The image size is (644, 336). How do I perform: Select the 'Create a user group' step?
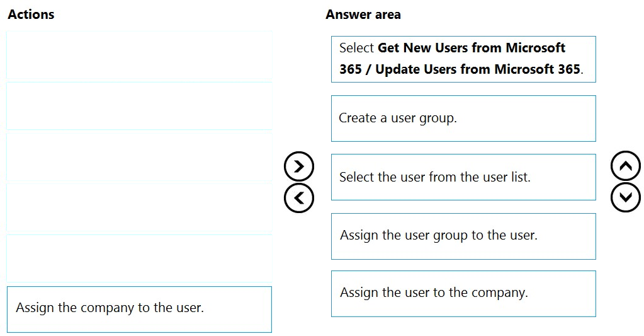coord(463,119)
